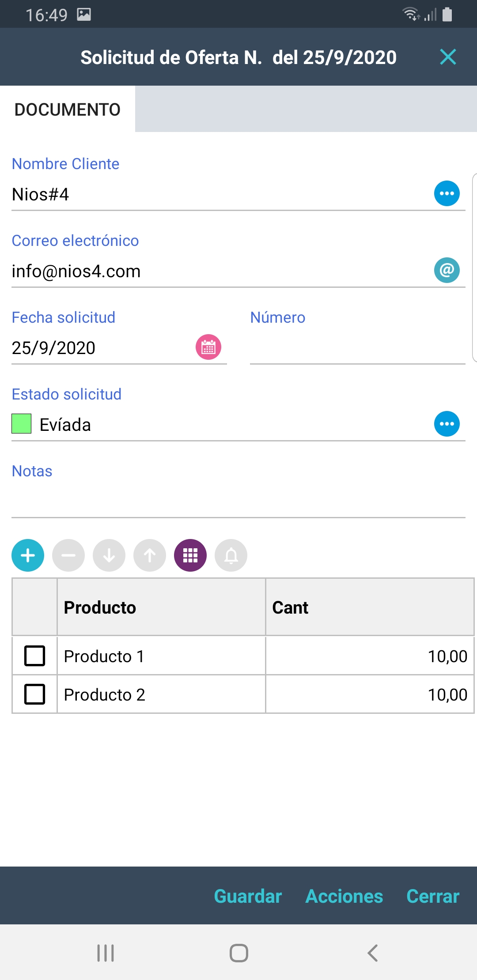
Task: Click the move row up arrow icon
Action: (150, 555)
